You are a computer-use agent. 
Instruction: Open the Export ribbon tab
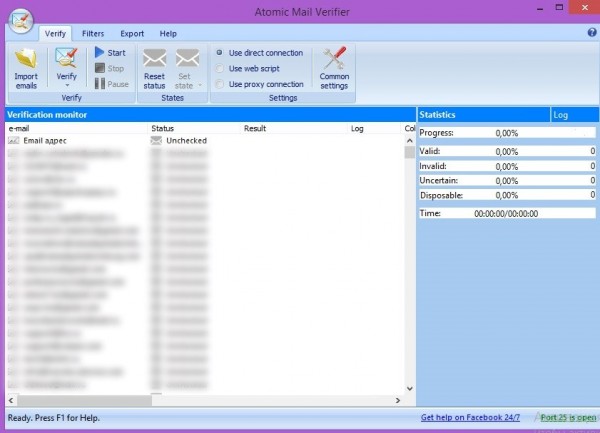coord(132,34)
